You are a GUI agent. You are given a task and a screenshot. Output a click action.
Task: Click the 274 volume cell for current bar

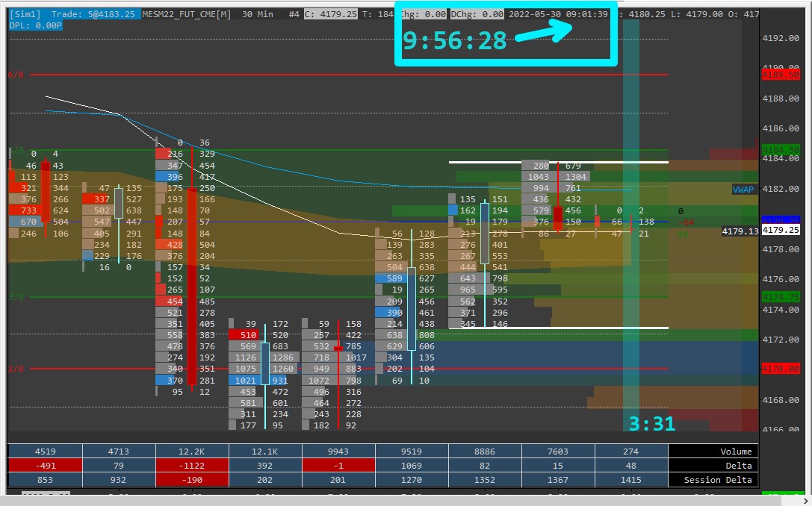point(630,452)
